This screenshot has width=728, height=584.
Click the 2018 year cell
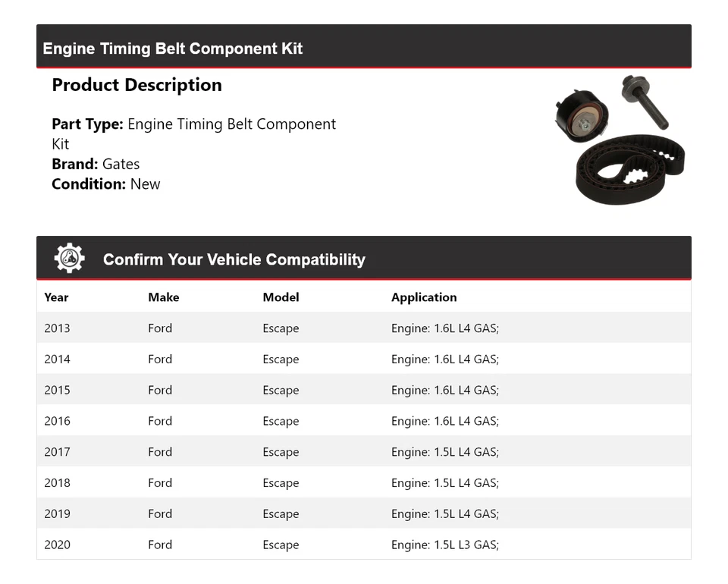pos(57,483)
